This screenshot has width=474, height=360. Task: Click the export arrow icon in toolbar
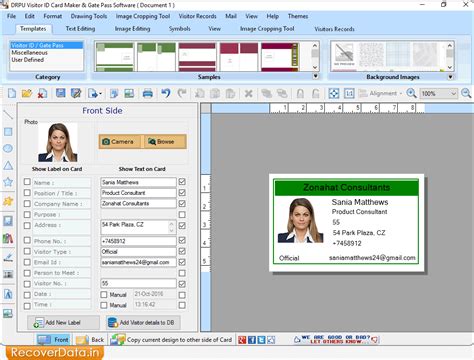(x=95, y=93)
